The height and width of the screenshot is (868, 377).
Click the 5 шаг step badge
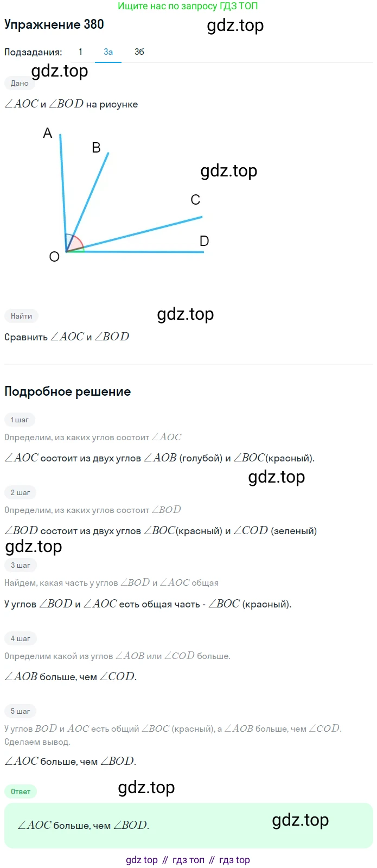[20, 711]
